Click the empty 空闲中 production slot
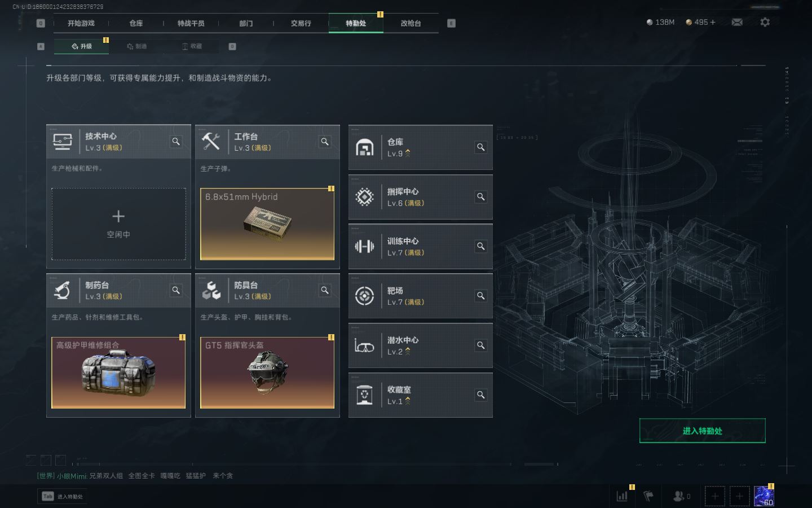The height and width of the screenshot is (508, 812). coord(118,224)
